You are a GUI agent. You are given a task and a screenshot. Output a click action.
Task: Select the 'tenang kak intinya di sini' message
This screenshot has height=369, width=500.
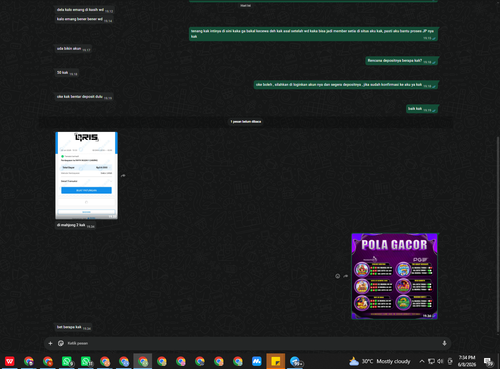313,34
